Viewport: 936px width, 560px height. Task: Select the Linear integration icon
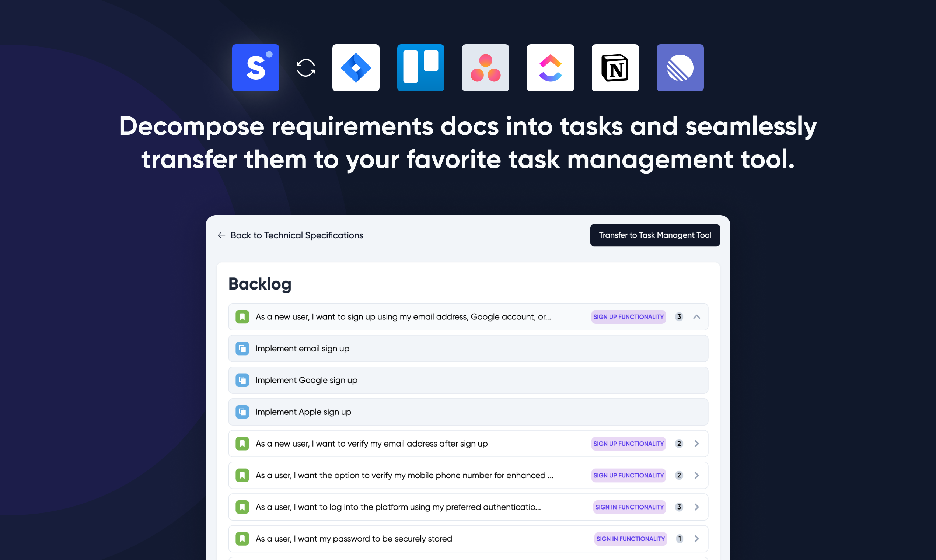click(x=680, y=67)
